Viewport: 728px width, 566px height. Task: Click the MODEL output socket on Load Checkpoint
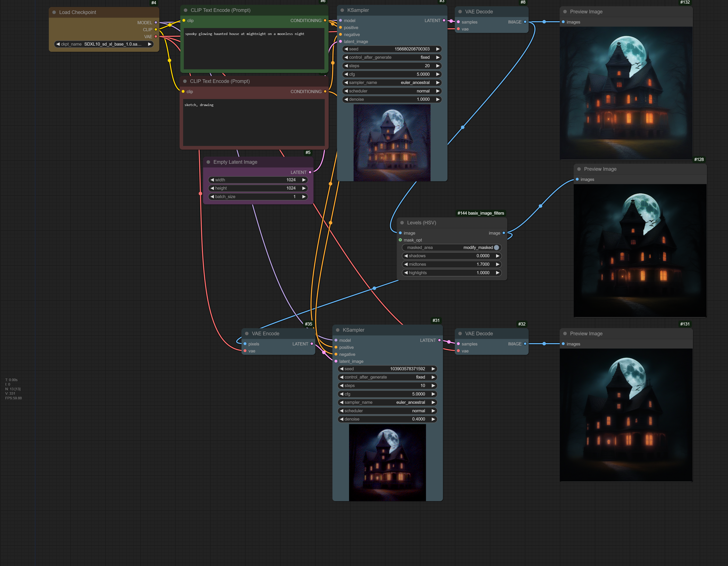coord(156,23)
